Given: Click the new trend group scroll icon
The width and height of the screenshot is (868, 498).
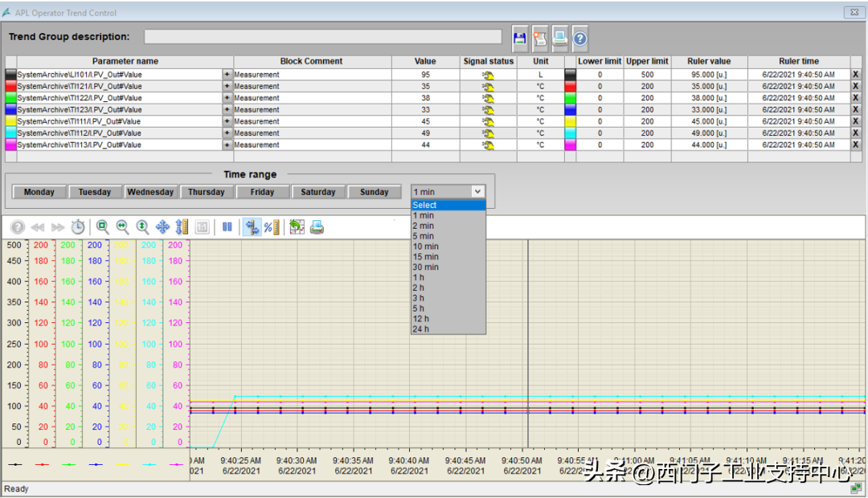Looking at the screenshot, I should 539,38.
